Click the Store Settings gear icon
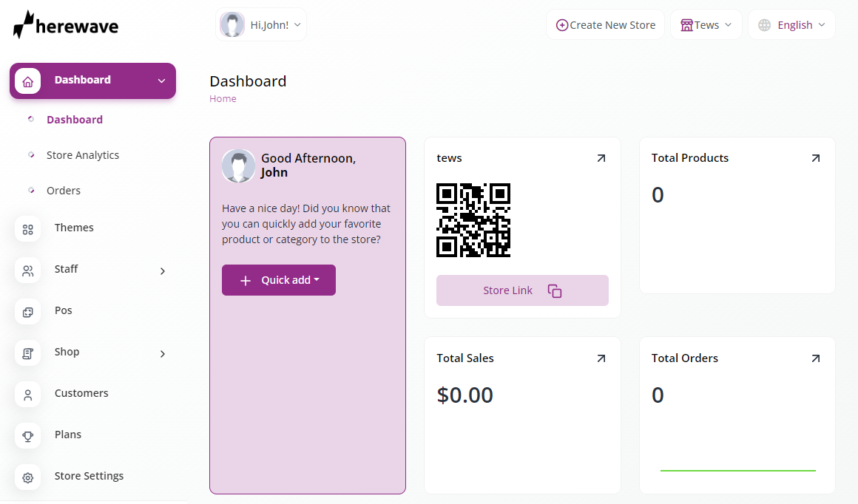858x504 pixels. click(x=28, y=477)
